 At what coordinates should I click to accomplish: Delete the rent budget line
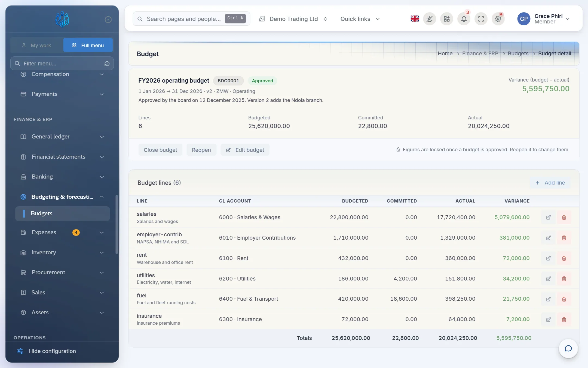pyautogui.click(x=564, y=258)
